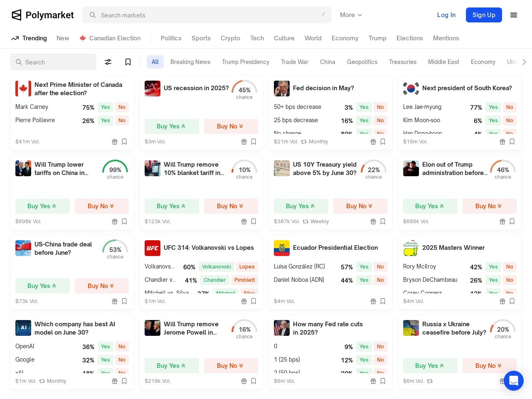Show bookmarked markets via bookmark icon
The image size is (532, 399).
128,62
